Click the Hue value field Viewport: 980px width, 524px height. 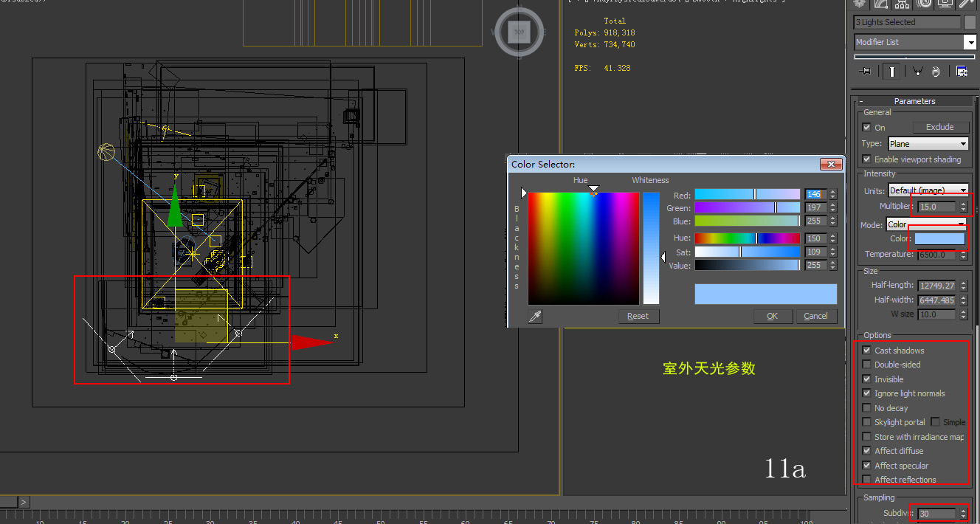[815, 238]
